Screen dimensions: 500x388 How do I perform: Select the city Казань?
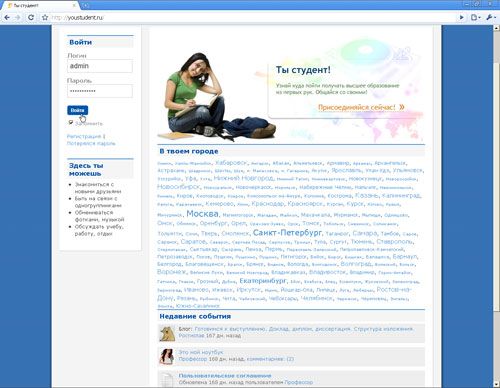click(367, 195)
